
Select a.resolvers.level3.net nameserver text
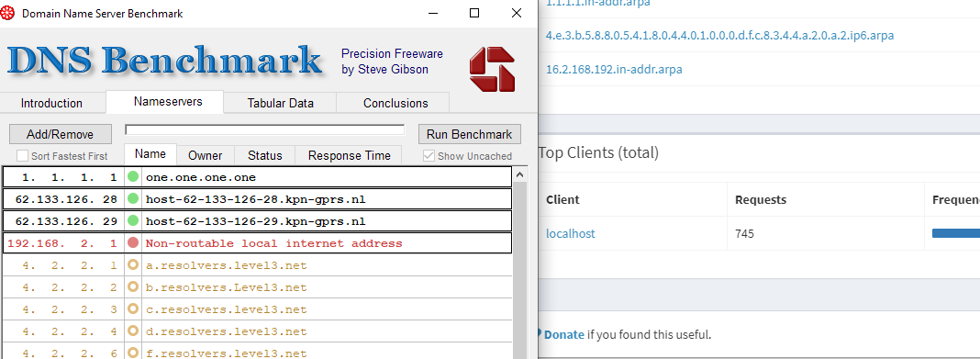(227, 265)
